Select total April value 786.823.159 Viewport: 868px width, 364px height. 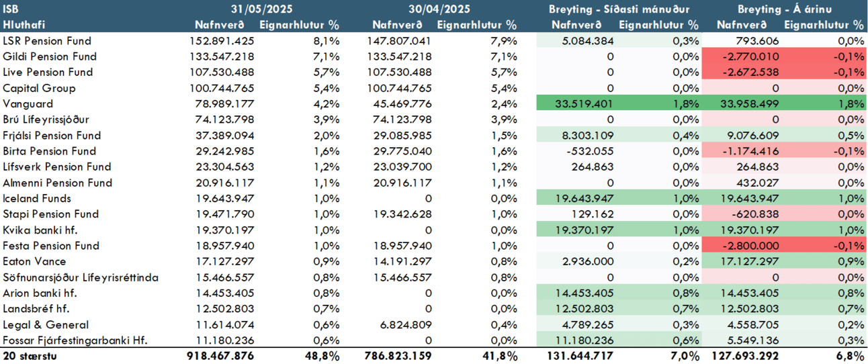click(x=399, y=356)
